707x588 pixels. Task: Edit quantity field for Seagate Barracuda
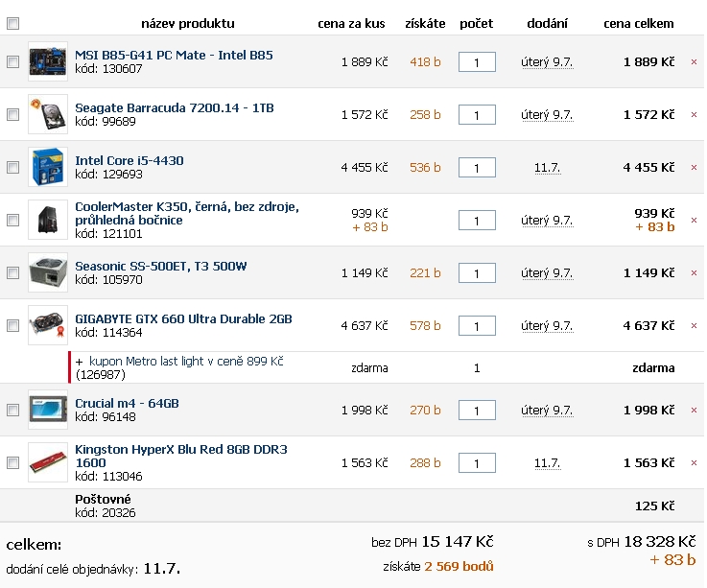coord(477,115)
